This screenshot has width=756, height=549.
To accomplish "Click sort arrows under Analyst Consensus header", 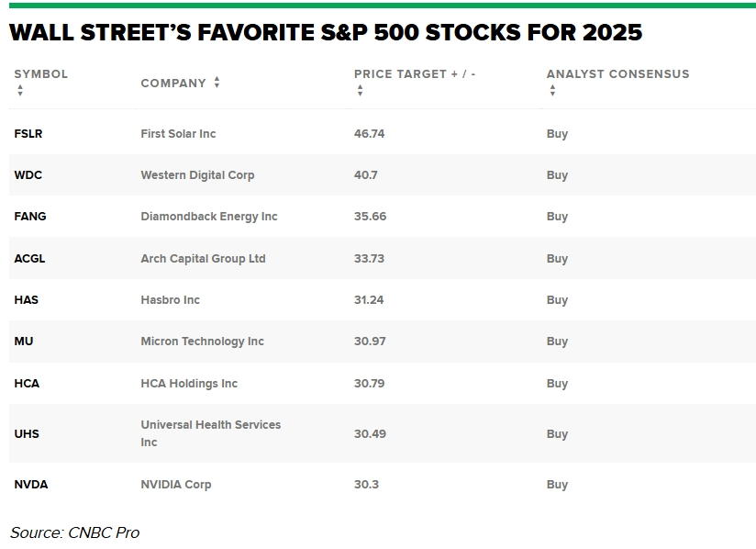I will (552, 90).
